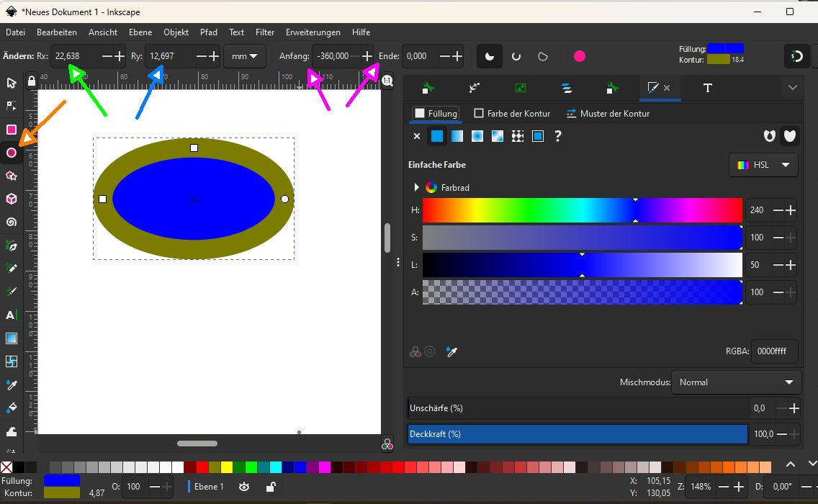
Task: Select the node editing tool
Action: pyautogui.click(x=11, y=106)
